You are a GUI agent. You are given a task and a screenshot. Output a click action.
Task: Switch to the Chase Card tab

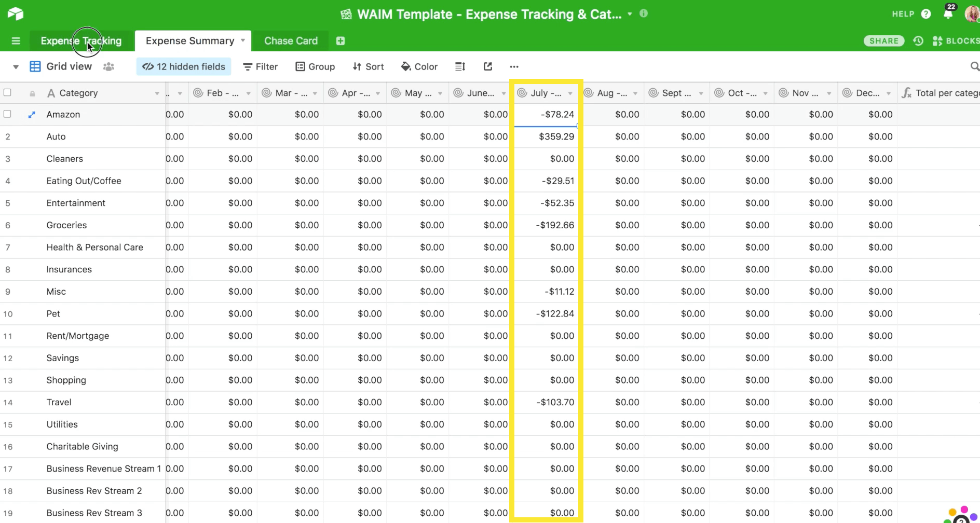[291, 41]
